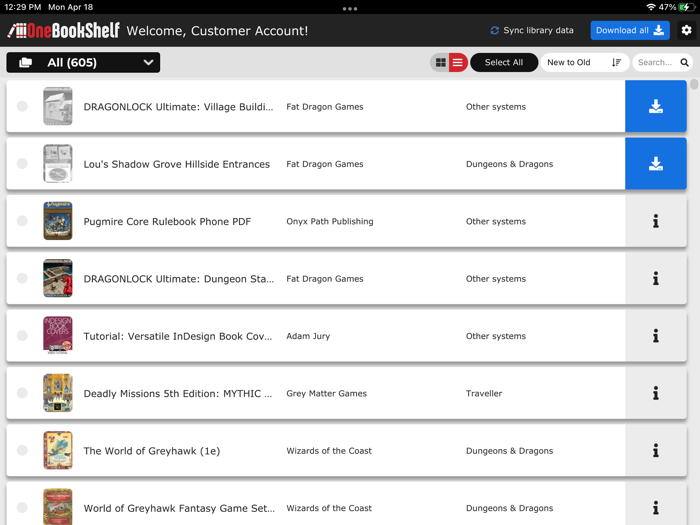Tap the battery status icon
The width and height of the screenshot is (700, 525).
tap(685, 7)
